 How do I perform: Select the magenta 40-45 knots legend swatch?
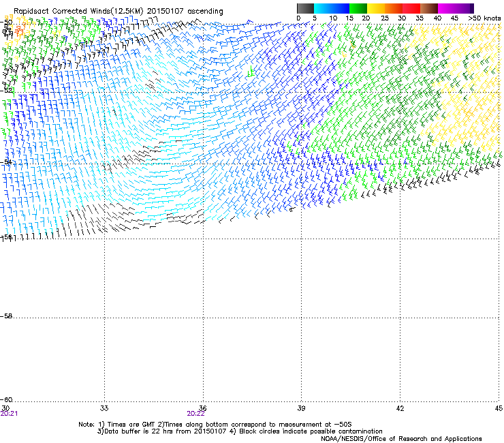pyautogui.click(x=447, y=8)
